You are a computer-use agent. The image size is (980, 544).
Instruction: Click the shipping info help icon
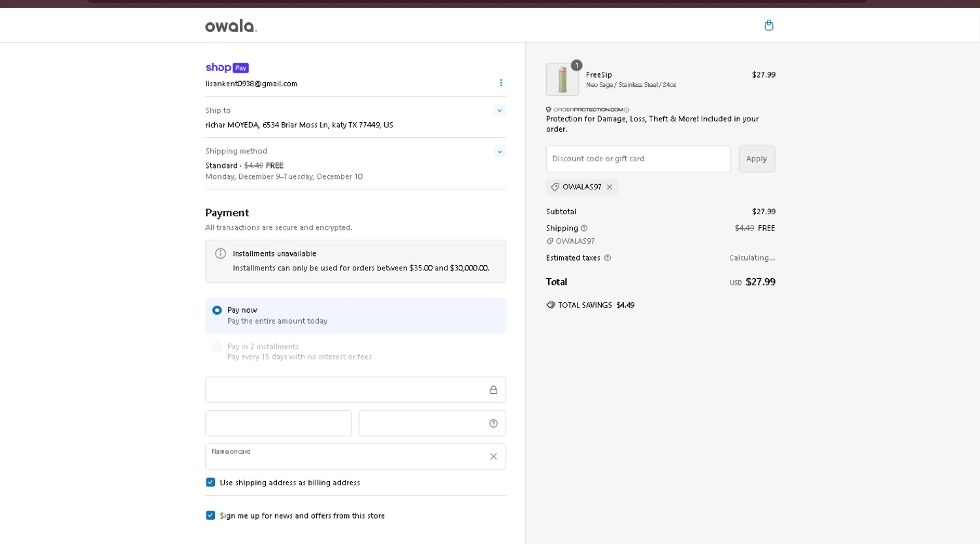(x=584, y=229)
